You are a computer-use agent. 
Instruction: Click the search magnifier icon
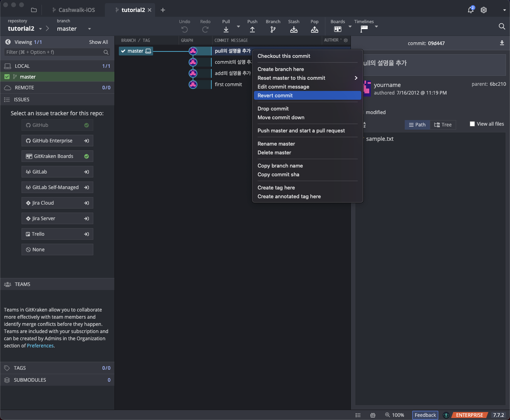502,26
